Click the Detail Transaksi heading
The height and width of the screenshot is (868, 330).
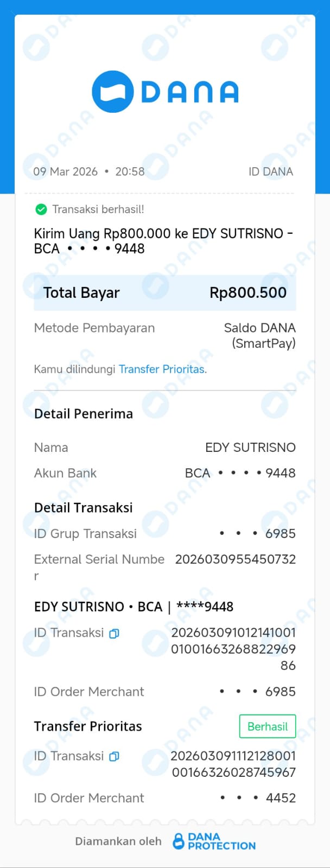pyautogui.click(x=83, y=508)
